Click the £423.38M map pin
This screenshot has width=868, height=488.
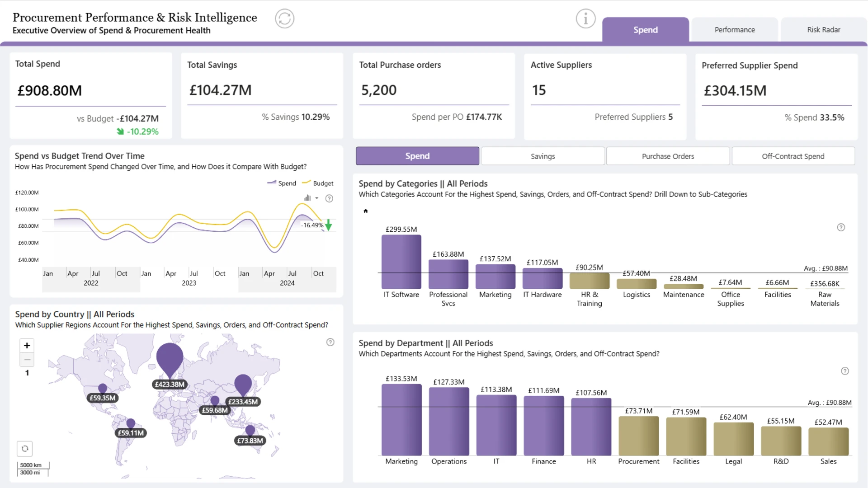click(170, 360)
